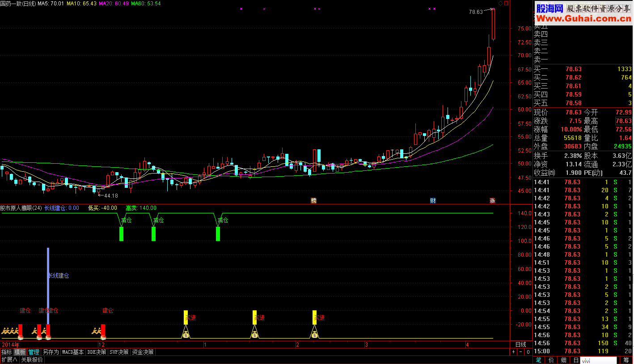
Task: Click the 0 reset button beside 日线
Action: click(x=528, y=352)
